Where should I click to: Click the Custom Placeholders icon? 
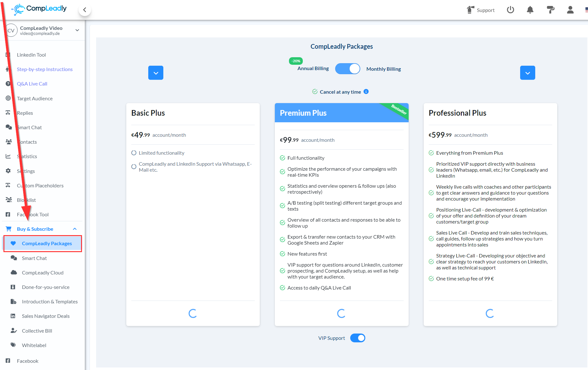tap(8, 185)
